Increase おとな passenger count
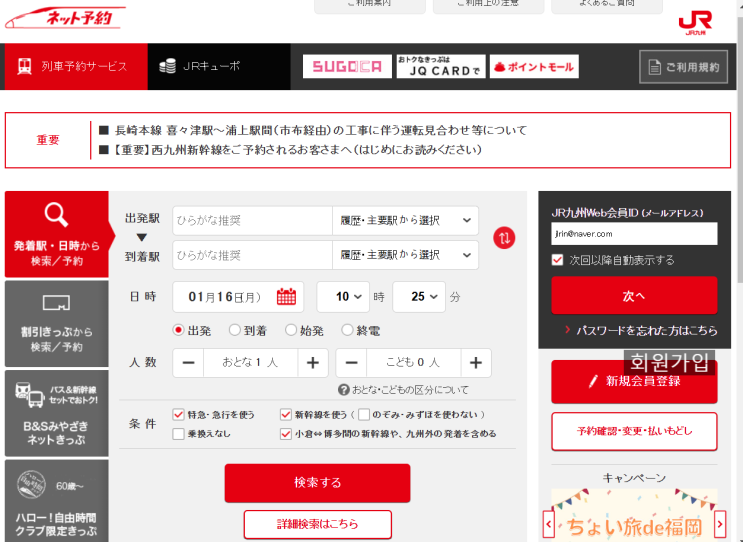 (x=313, y=363)
